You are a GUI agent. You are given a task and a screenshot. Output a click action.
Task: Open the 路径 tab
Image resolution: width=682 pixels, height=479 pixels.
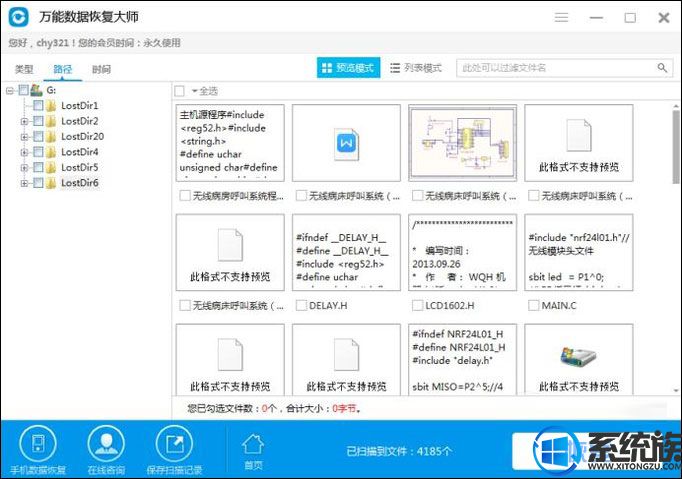tap(63, 69)
